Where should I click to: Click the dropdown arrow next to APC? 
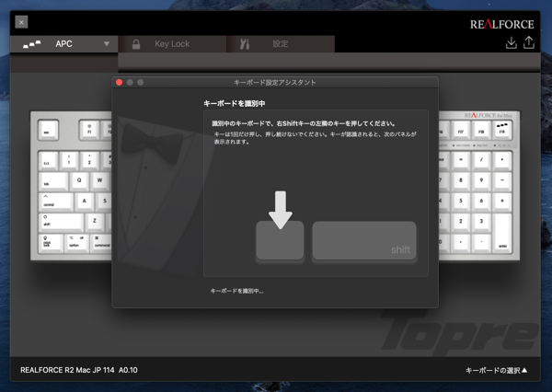click(107, 44)
